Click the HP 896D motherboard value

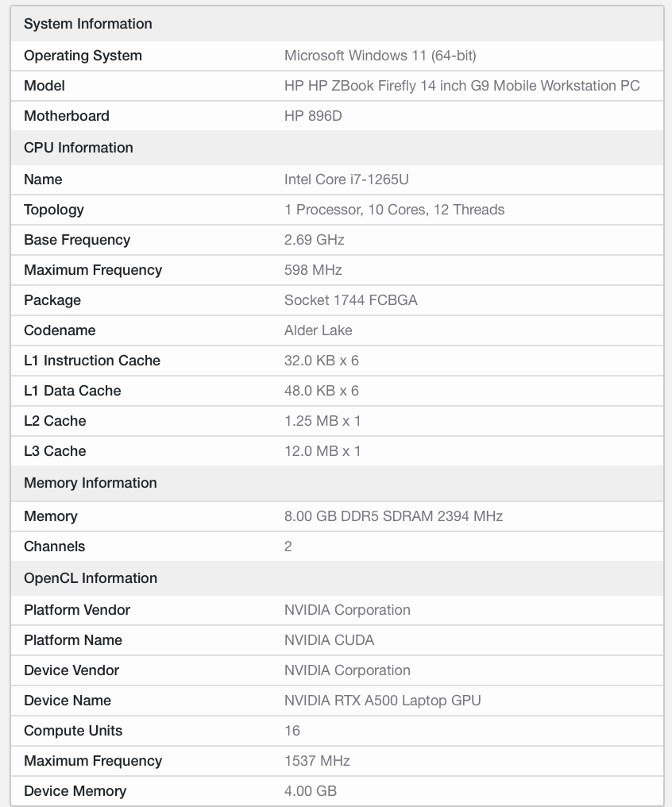(313, 116)
